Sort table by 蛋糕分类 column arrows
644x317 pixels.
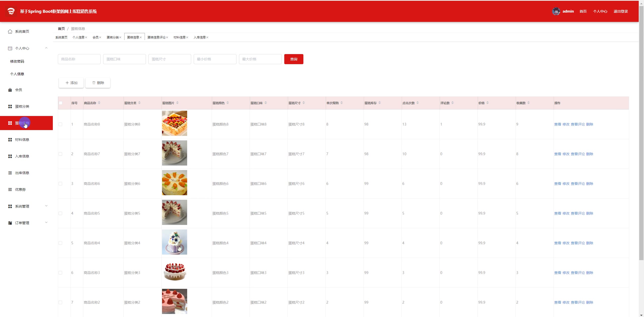tap(139, 103)
